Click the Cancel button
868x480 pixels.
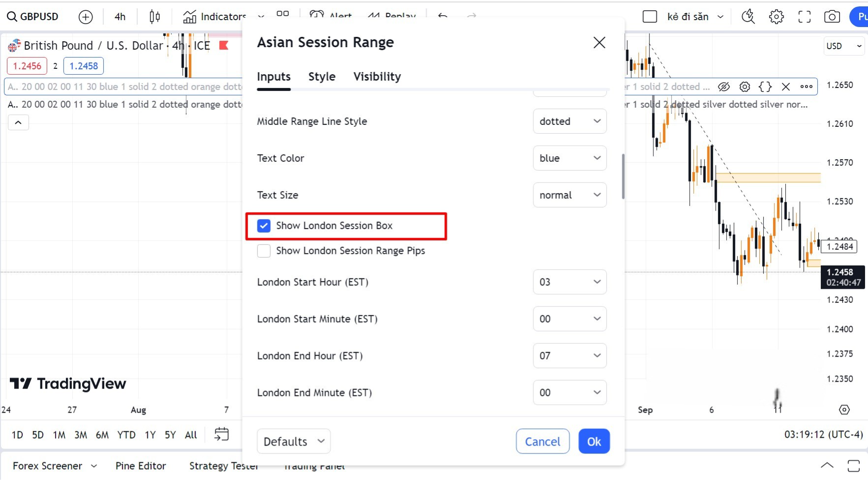pos(542,442)
